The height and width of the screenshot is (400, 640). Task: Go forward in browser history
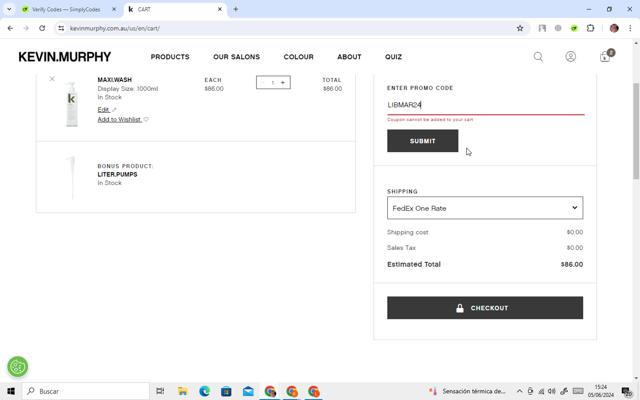click(26, 28)
